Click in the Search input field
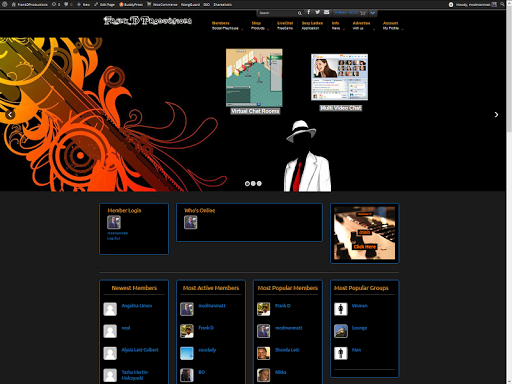This screenshot has width=512, height=384. coord(277,13)
